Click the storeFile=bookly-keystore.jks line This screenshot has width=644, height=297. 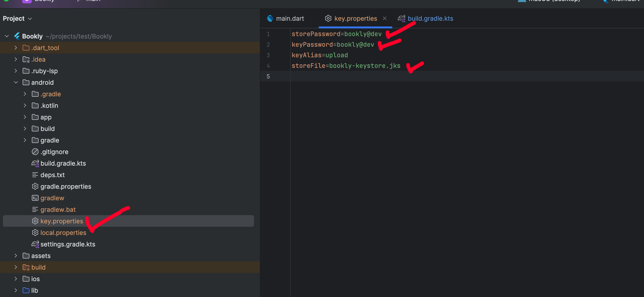click(346, 66)
